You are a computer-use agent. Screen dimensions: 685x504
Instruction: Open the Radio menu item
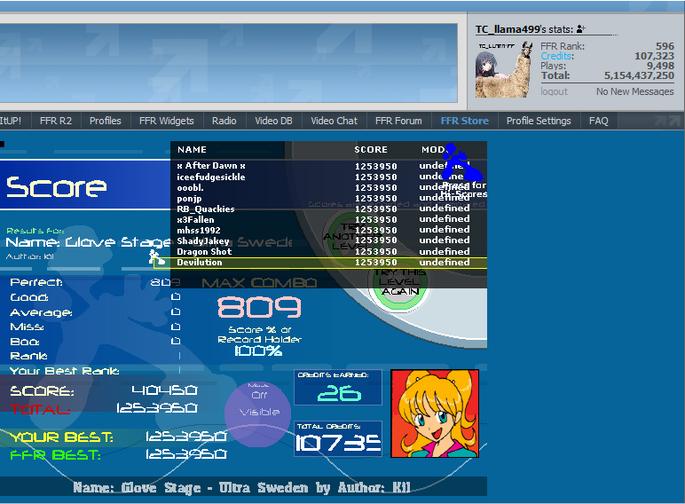[x=224, y=121]
